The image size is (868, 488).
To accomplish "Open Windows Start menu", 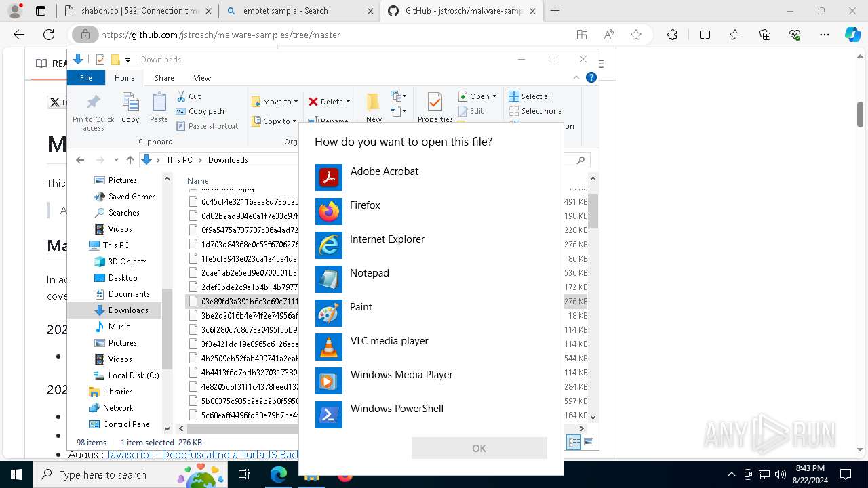I will pos(16,474).
